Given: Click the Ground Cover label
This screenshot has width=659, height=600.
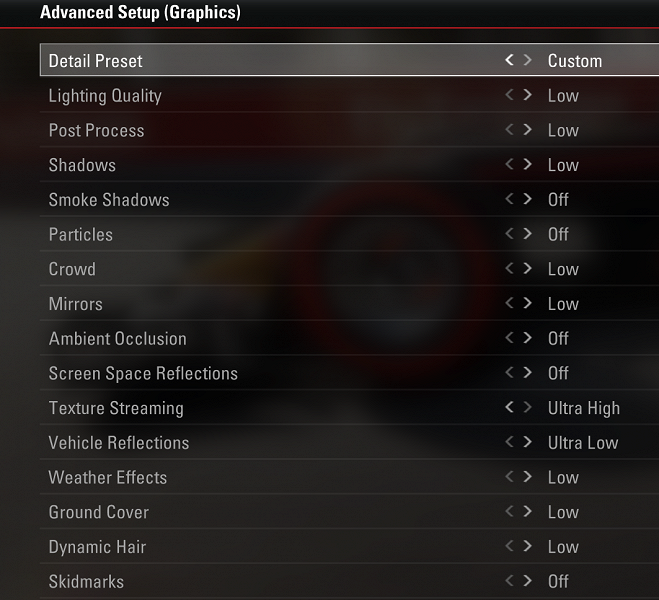Looking at the screenshot, I should [x=99, y=512].
